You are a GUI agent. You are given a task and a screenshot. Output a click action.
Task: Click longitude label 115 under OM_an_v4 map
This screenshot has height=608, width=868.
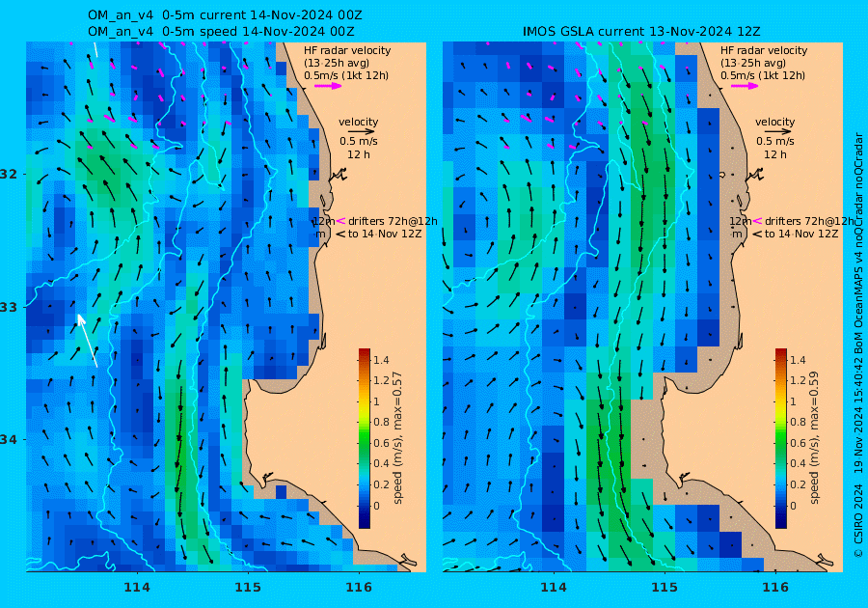[248, 588]
